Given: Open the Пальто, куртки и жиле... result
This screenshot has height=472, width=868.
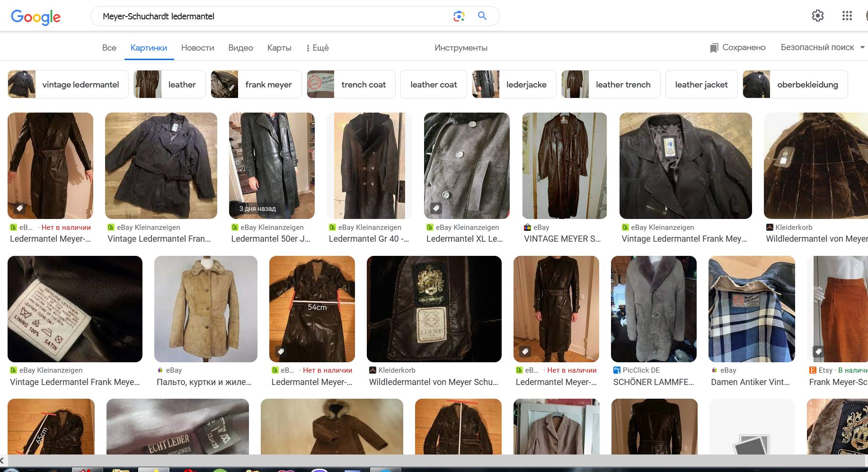Looking at the screenshot, I should point(204,382).
